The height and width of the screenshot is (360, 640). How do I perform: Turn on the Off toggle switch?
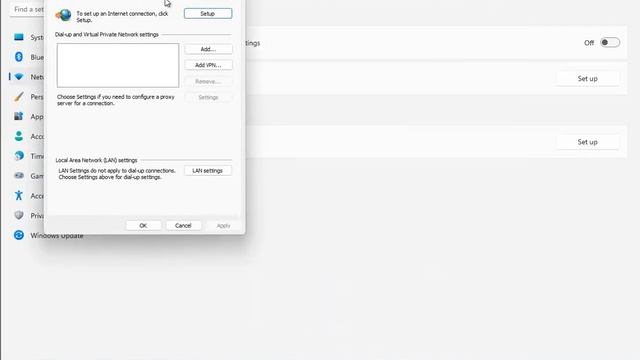pos(610,42)
